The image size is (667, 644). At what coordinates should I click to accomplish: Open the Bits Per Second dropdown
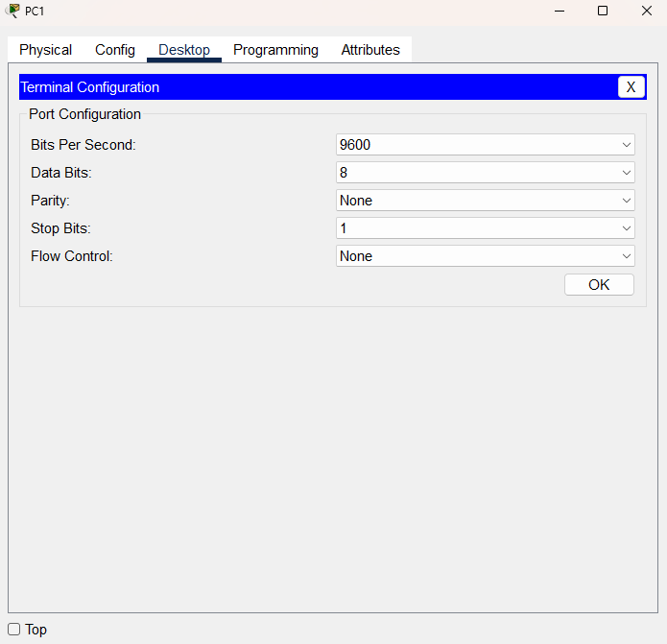pos(486,145)
